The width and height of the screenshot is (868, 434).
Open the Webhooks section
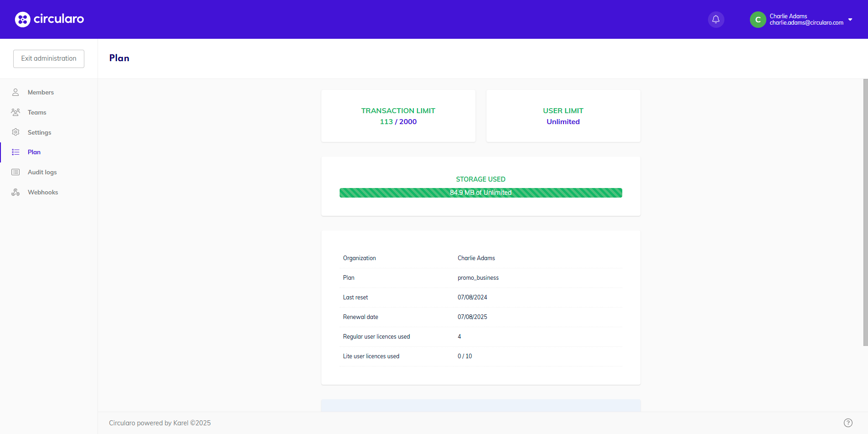tap(43, 192)
